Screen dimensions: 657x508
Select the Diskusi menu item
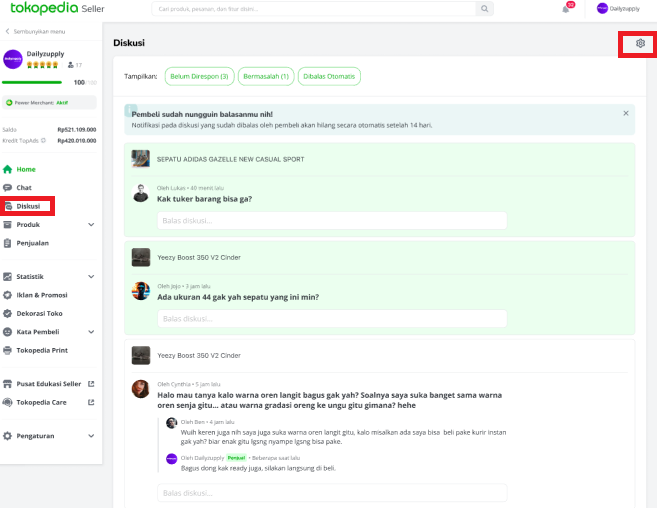coord(28,206)
